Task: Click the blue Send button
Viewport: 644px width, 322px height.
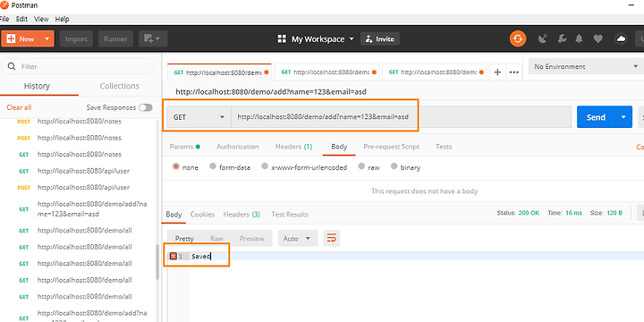Action: [x=596, y=117]
